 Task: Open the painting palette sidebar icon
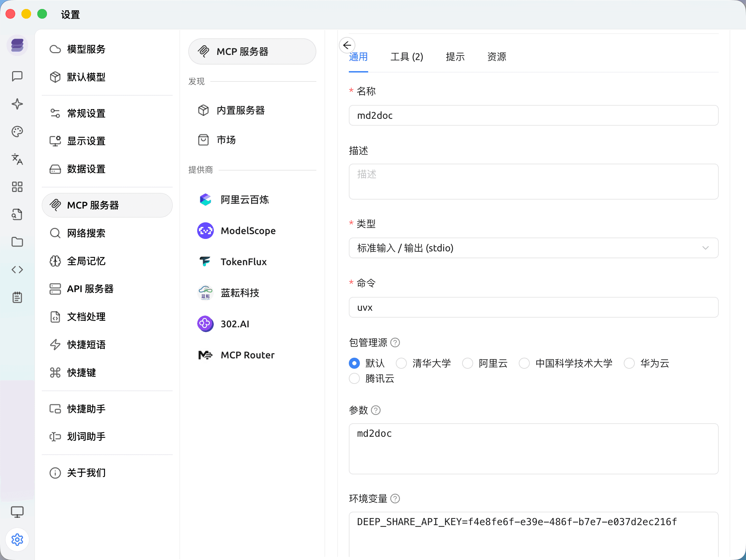coord(17,132)
